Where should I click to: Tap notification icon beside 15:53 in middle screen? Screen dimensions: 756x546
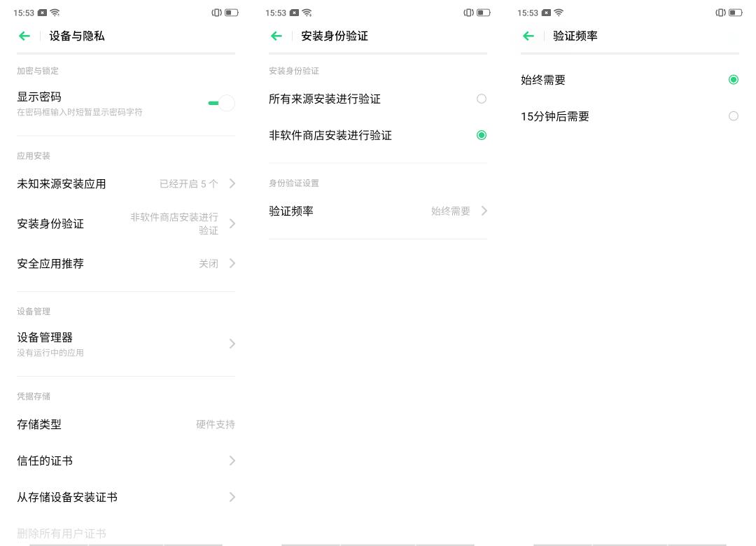(294, 13)
